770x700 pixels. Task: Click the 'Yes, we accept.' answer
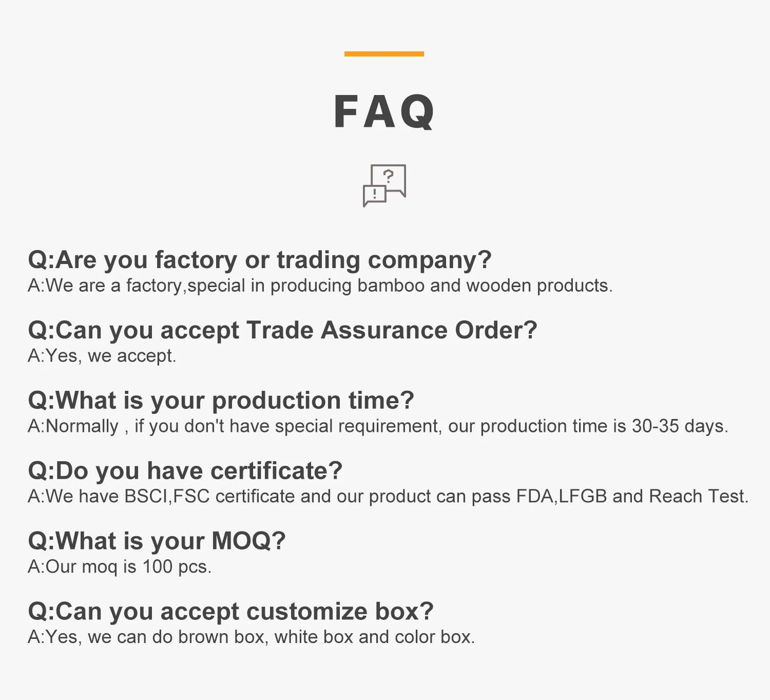click(x=102, y=356)
